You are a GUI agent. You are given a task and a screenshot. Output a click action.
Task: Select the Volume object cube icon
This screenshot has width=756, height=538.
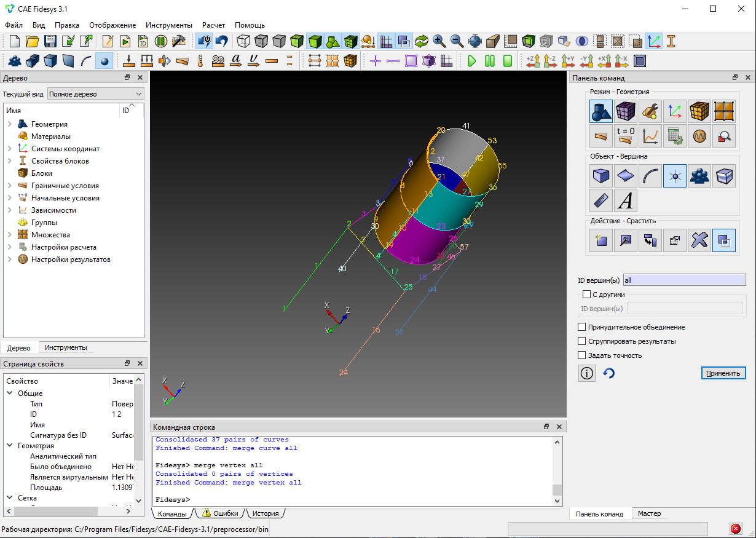pyautogui.click(x=601, y=176)
